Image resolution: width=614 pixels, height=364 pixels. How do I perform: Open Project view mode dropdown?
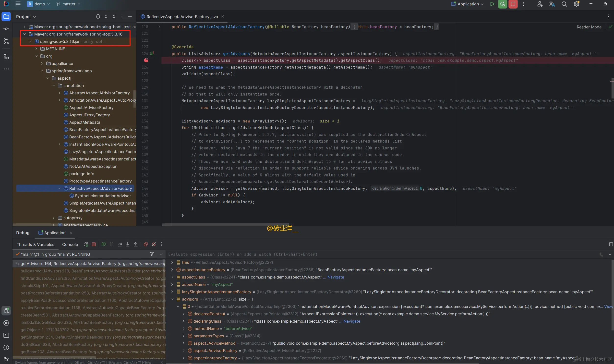(26, 17)
